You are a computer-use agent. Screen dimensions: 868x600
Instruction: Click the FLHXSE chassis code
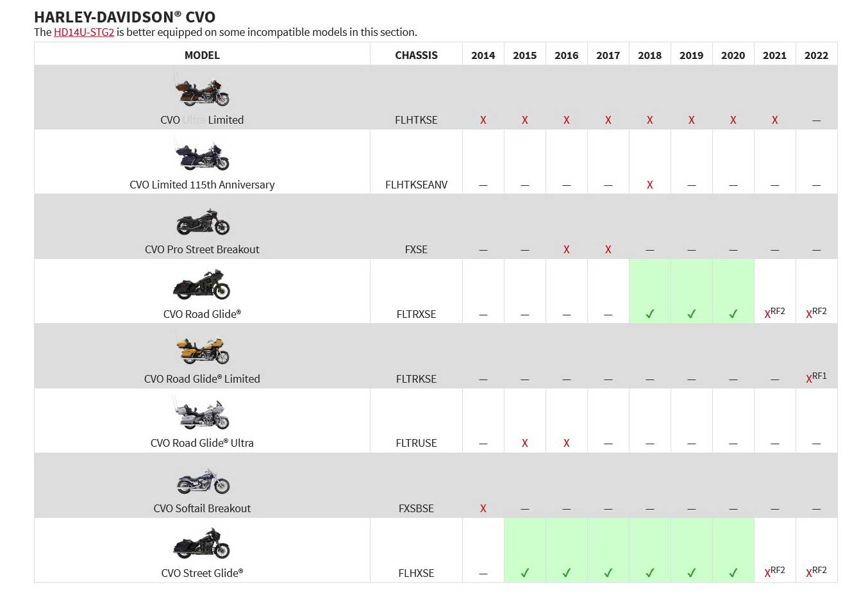(x=416, y=573)
